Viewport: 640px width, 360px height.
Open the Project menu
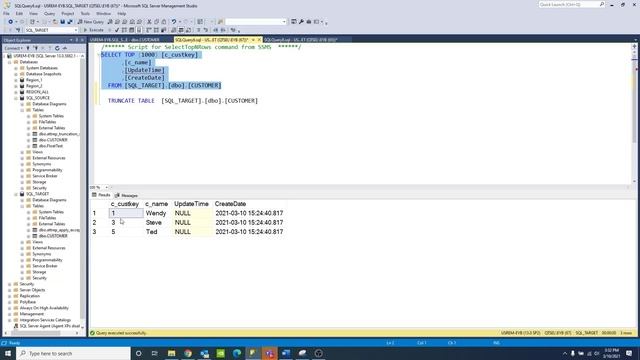(x=68, y=13)
